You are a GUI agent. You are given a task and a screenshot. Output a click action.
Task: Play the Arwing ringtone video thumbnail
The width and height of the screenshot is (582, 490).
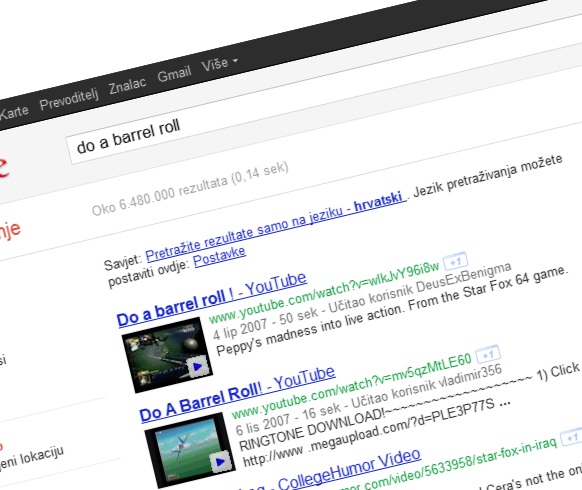point(190,450)
